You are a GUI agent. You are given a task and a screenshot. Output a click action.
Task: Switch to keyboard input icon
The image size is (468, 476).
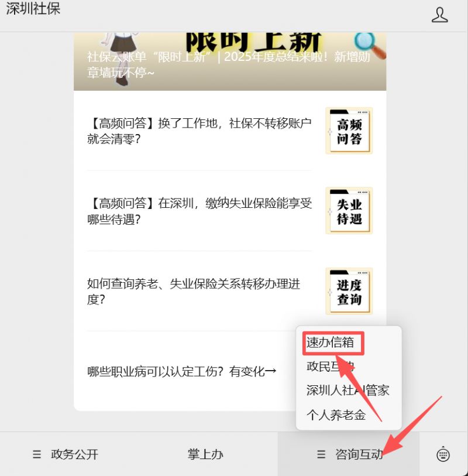pos(443,454)
